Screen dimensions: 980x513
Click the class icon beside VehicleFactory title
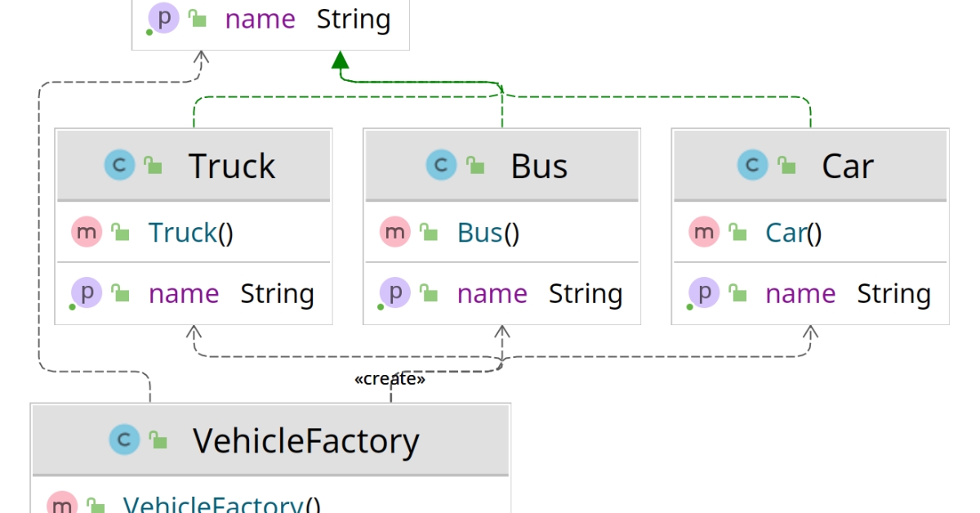pyautogui.click(x=124, y=439)
